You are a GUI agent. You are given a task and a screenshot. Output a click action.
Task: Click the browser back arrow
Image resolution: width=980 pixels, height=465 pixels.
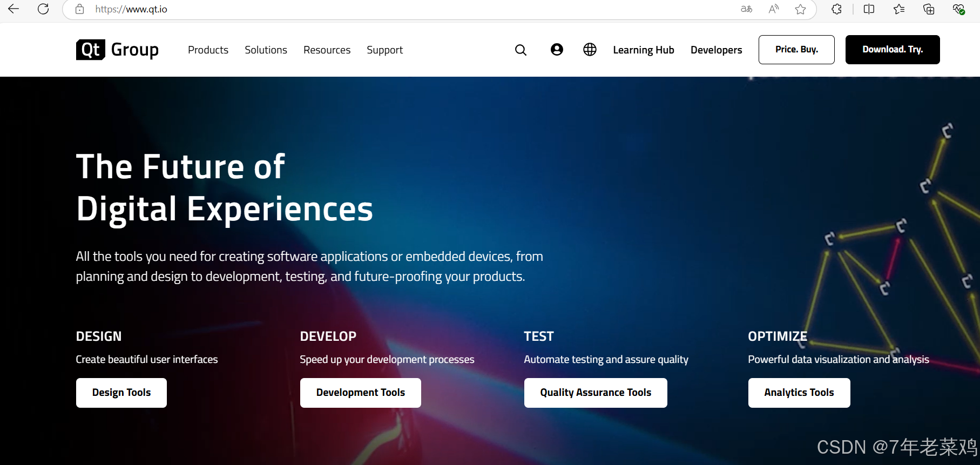[x=13, y=9]
